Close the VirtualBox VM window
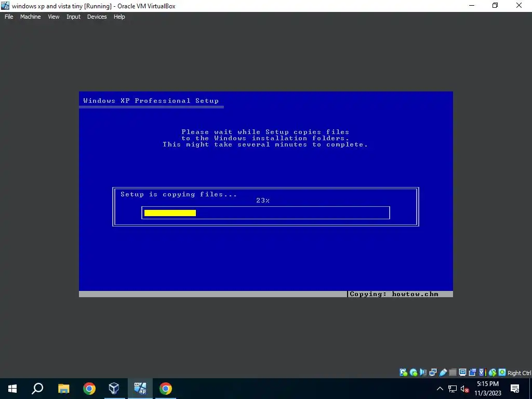 (x=519, y=6)
